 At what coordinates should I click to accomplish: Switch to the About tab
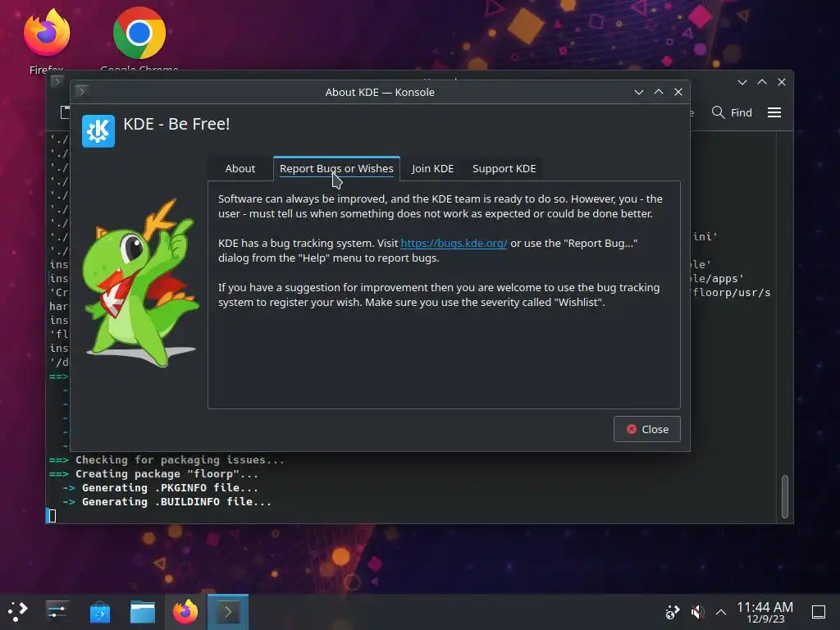[x=240, y=168]
